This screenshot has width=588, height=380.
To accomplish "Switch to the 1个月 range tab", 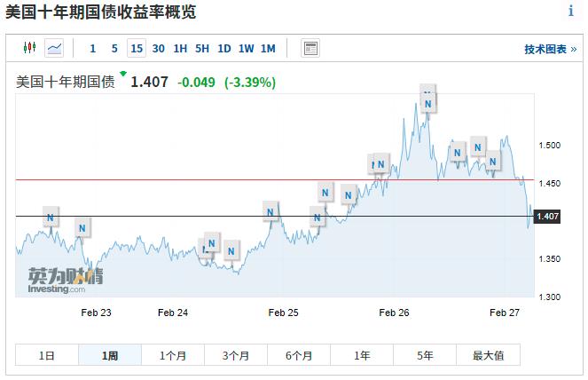I will tap(173, 355).
